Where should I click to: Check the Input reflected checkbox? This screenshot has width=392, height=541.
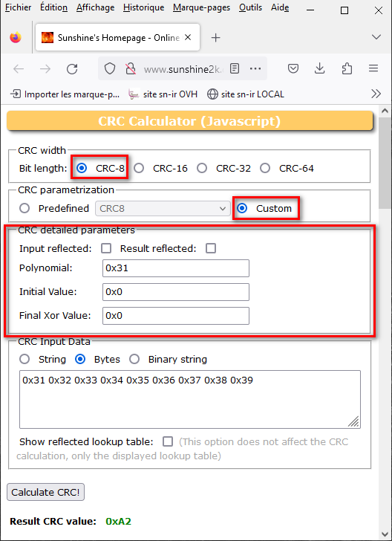click(x=106, y=248)
